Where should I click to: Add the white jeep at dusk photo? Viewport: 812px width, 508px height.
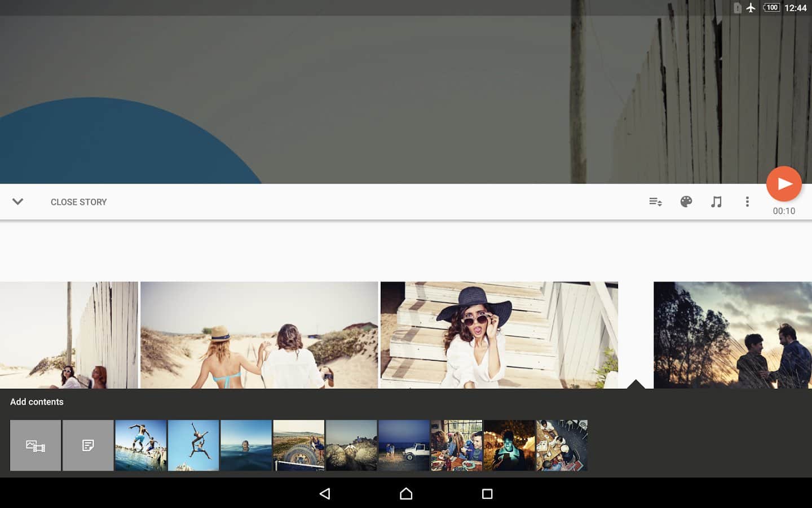coord(404,445)
